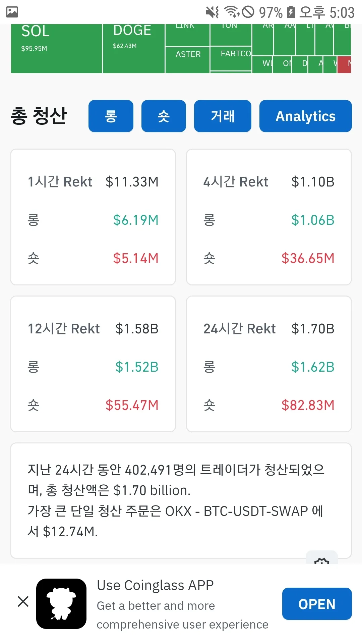This screenshot has height=644, width=362.
Task: Select the DOGE heatmap tile
Action: click(x=133, y=48)
